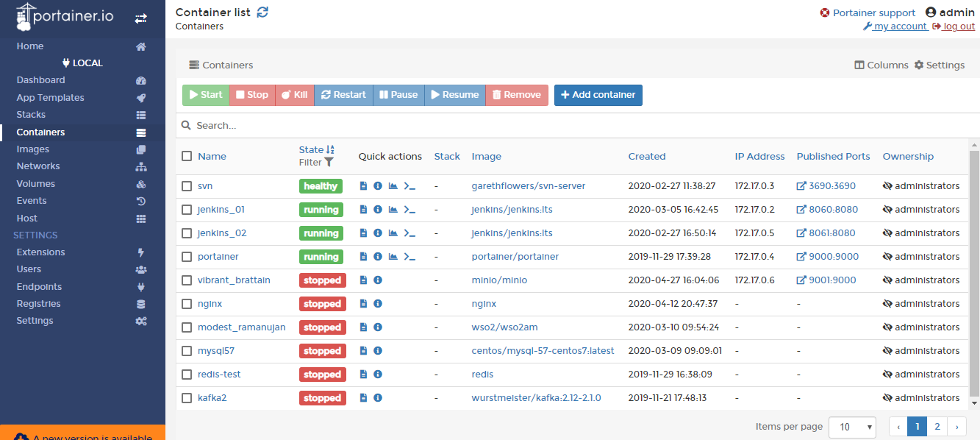
Task: Open inspect info icon for nginx container
Action: coord(378,304)
